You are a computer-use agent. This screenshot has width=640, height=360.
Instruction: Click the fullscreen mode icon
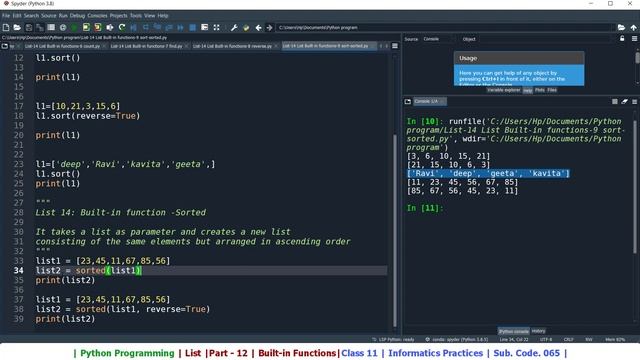point(216,27)
